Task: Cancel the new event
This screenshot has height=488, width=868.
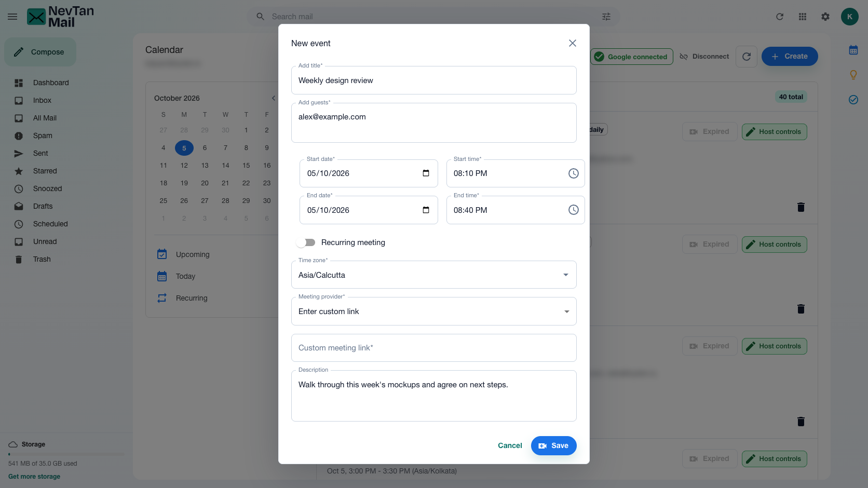Action: 510,445
